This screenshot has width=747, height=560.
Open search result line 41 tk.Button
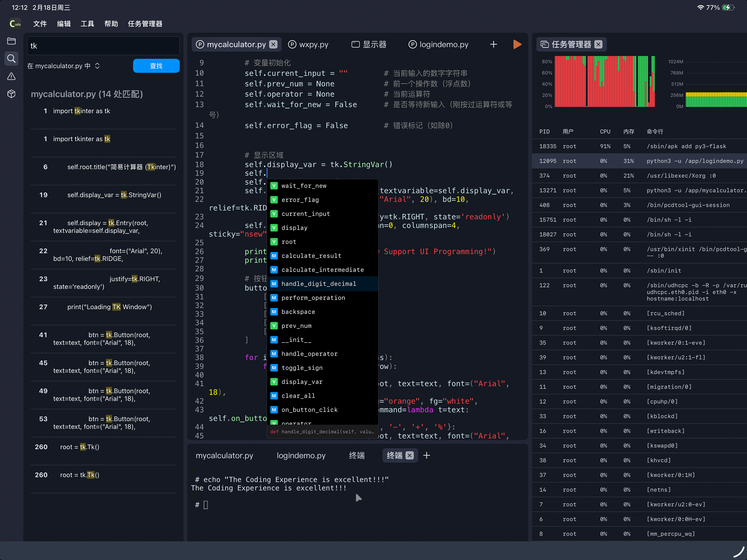tap(103, 339)
